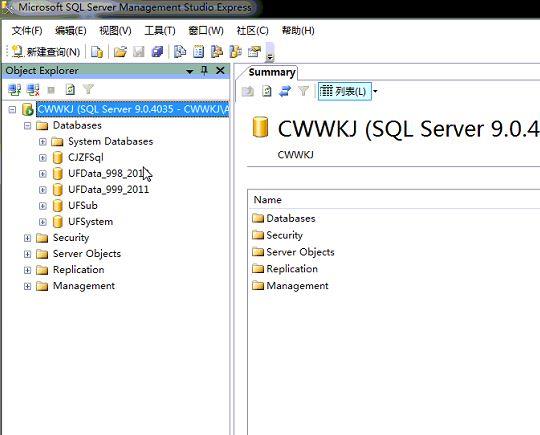Expand the UFData_999_2011 database node
Image resolution: width=540 pixels, height=435 pixels.
[43, 190]
